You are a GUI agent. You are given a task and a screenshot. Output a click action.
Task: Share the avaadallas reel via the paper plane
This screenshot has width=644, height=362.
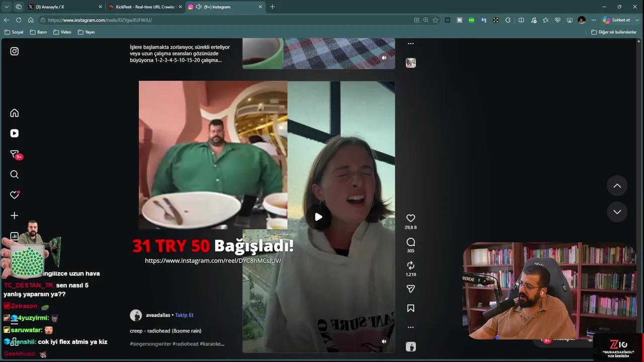[x=411, y=289]
